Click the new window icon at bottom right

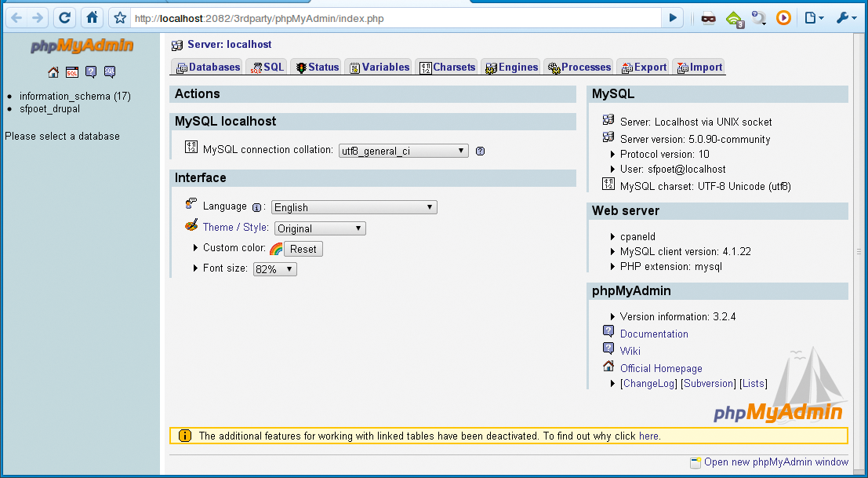click(x=695, y=462)
